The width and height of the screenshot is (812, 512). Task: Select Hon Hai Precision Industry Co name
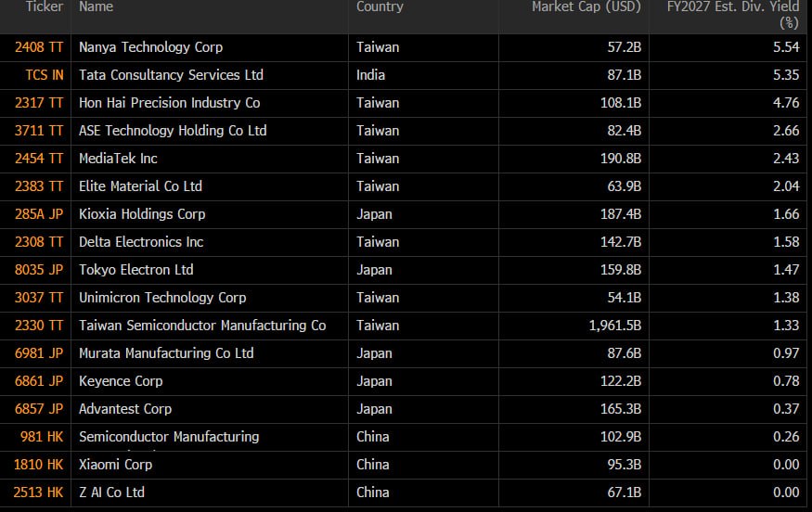tap(169, 103)
